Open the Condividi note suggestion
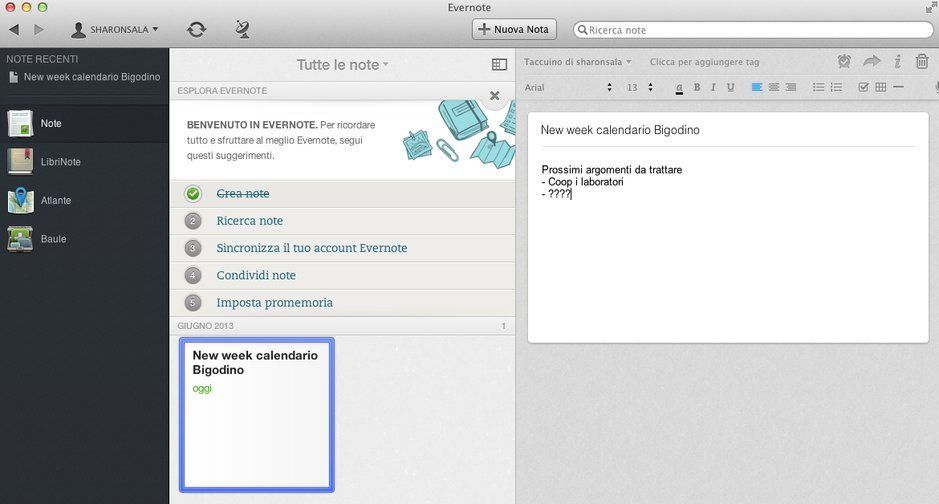This screenshot has width=939, height=504. point(256,275)
